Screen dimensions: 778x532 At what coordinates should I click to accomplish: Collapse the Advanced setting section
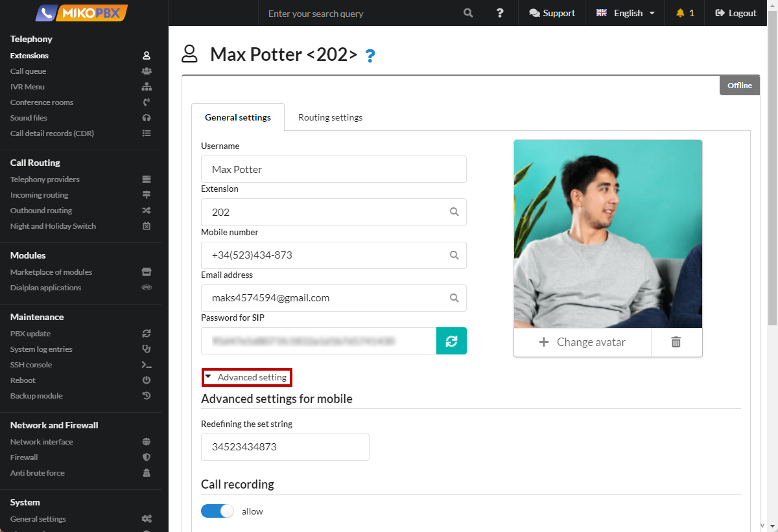coord(246,377)
